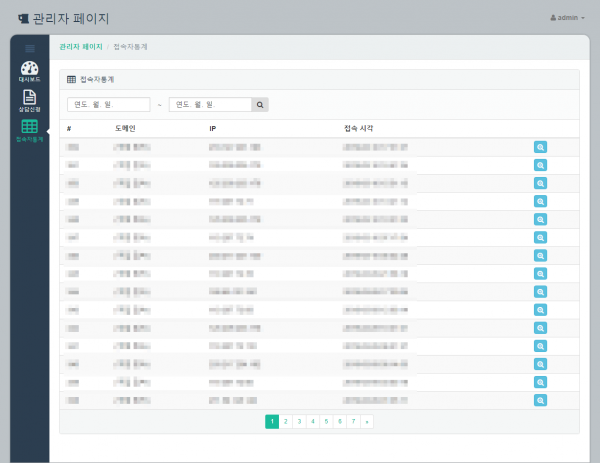Screen dimensions: 600x463
Task: Follow the 관리자 페이지 breadcrumb link
Action: [x=81, y=47]
